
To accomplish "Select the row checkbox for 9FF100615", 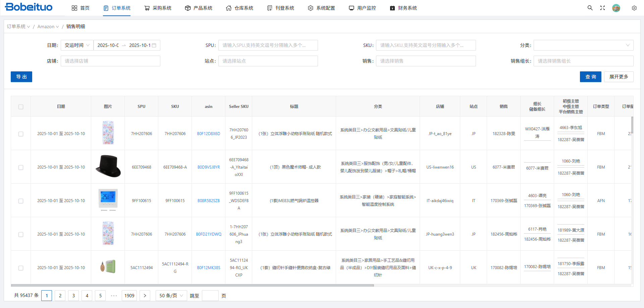I will pos(21,201).
